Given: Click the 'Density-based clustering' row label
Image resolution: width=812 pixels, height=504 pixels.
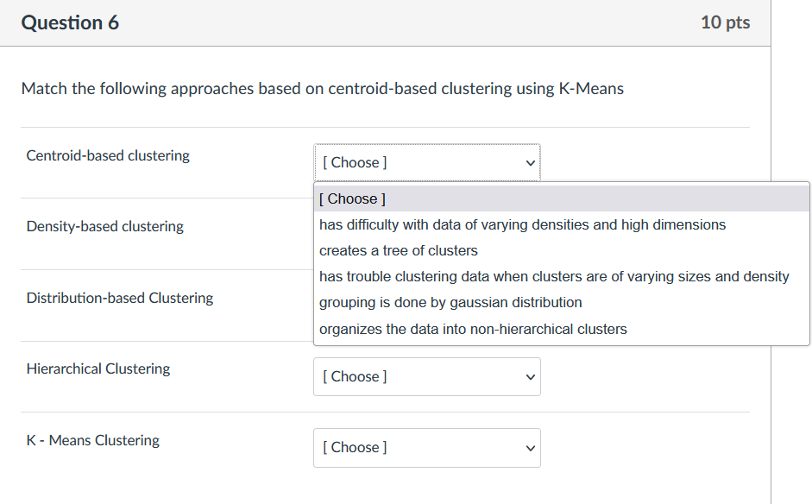Looking at the screenshot, I should point(104,226).
